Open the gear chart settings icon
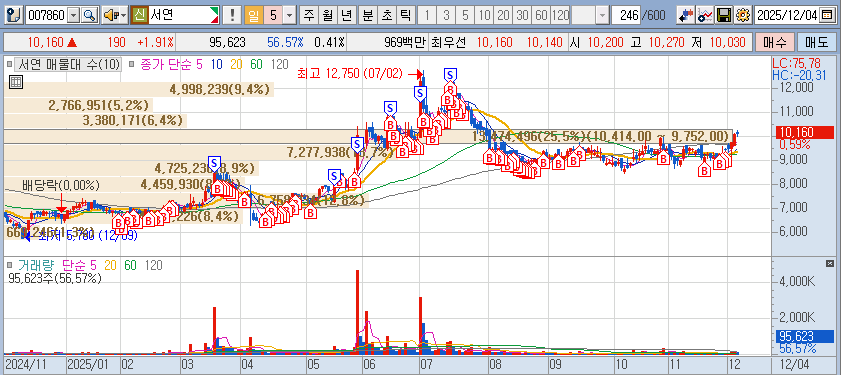Viewport: 841px width, 375px height. pos(742,15)
